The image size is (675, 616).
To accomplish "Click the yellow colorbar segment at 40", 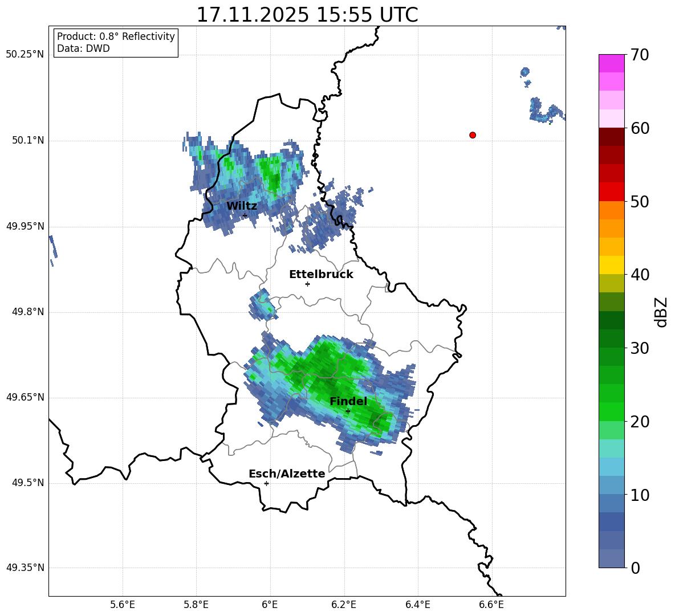I will coord(611,265).
